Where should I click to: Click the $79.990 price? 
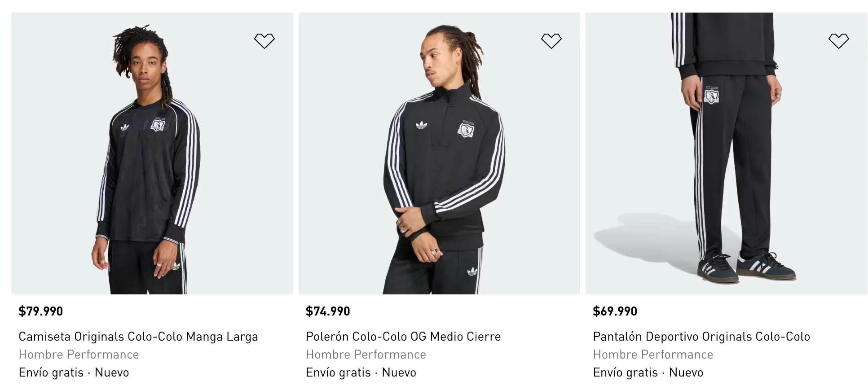(41, 311)
